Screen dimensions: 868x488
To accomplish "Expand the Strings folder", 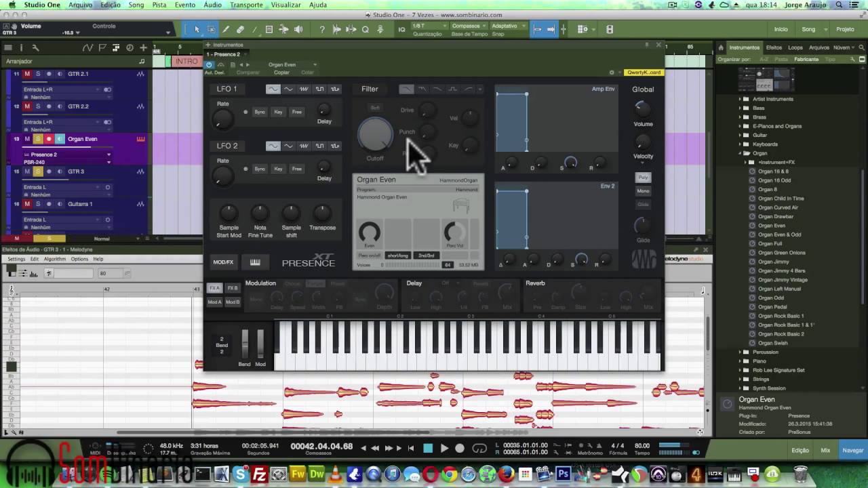I will point(741,380).
